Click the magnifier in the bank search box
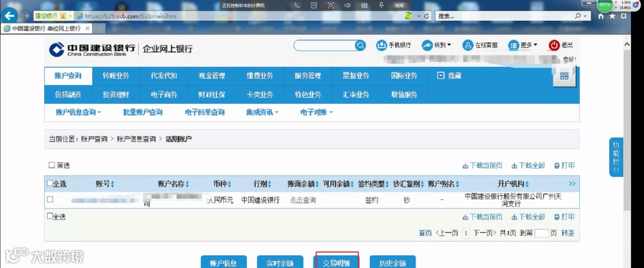Screen dimensions: 644x268 [x=360, y=45]
